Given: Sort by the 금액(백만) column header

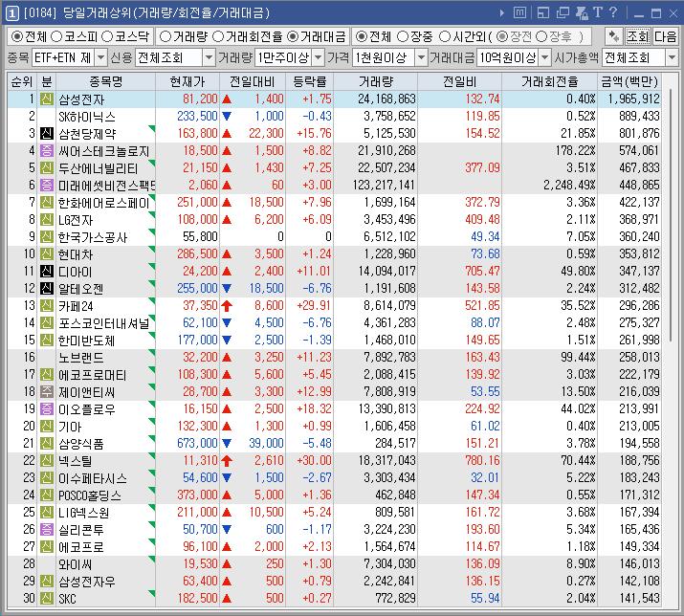Looking at the screenshot, I should tap(629, 81).
